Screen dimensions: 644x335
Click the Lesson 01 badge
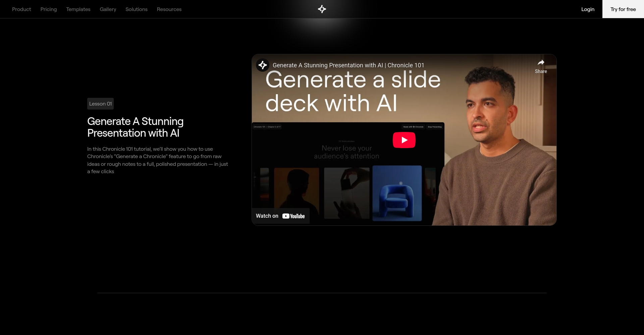(x=100, y=104)
